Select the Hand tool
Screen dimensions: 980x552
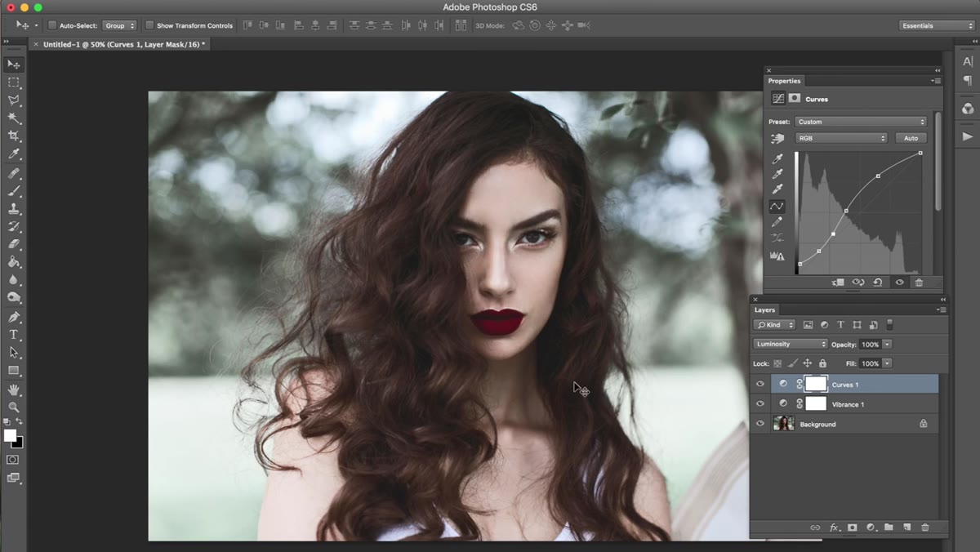tap(14, 390)
